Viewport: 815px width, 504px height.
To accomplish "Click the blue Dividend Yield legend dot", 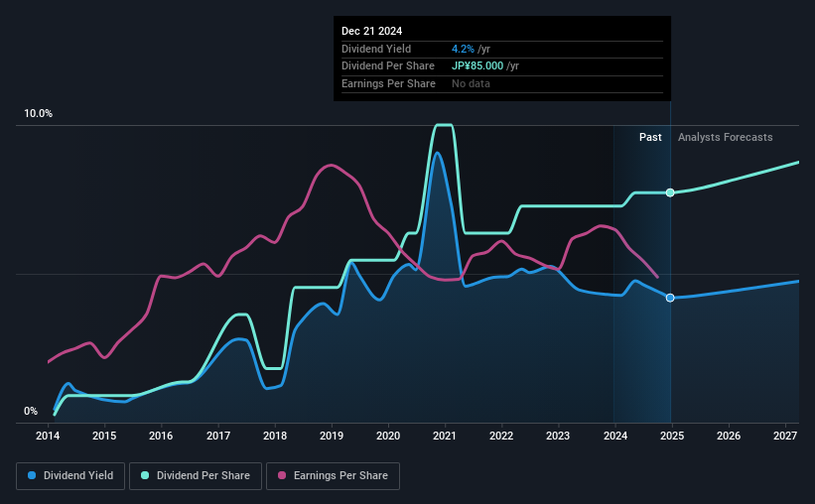I will (x=32, y=475).
